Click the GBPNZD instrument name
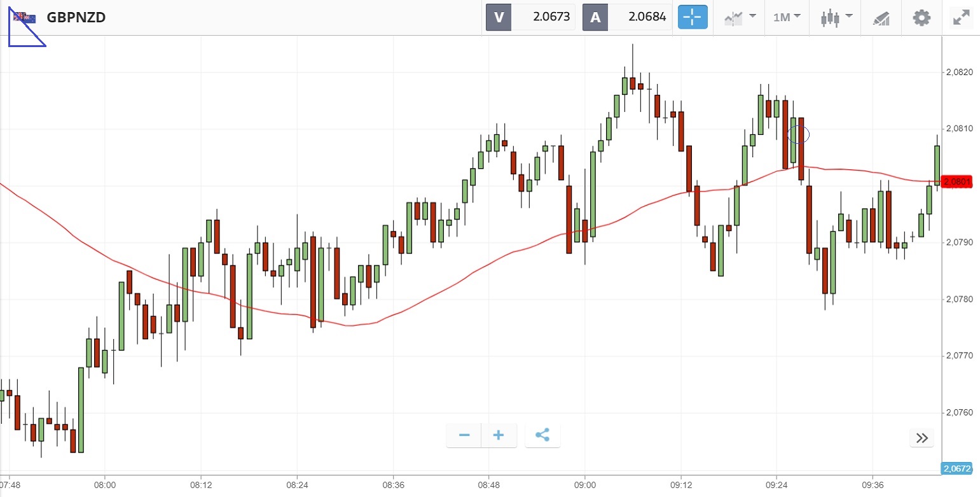 click(x=76, y=17)
